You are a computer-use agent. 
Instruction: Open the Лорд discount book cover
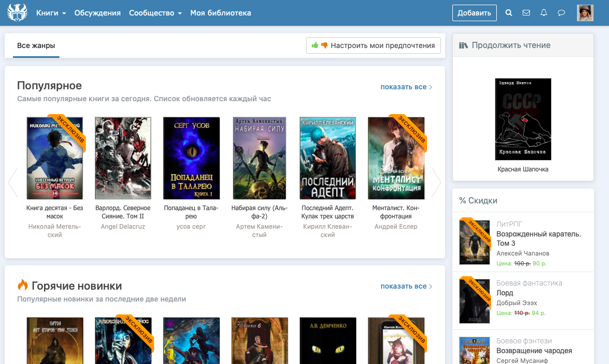point(475,300)
